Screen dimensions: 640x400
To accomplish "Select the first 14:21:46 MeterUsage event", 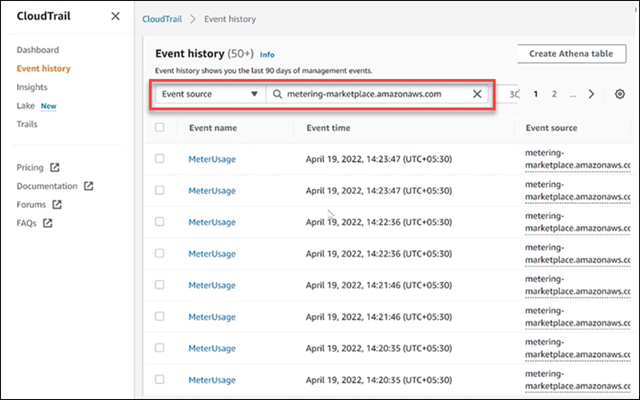I will 160,284.
